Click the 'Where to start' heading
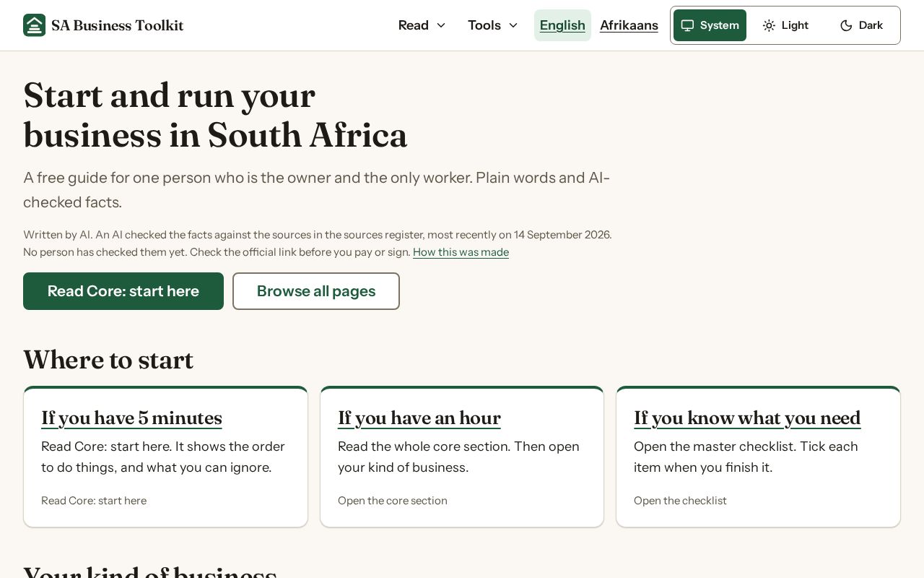924x578 pixels. (108, 360)
